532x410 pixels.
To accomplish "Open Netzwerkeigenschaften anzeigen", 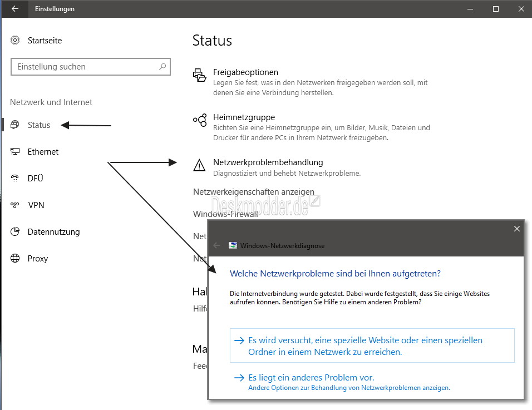I will pyautogui.click(x=253, y=191).
